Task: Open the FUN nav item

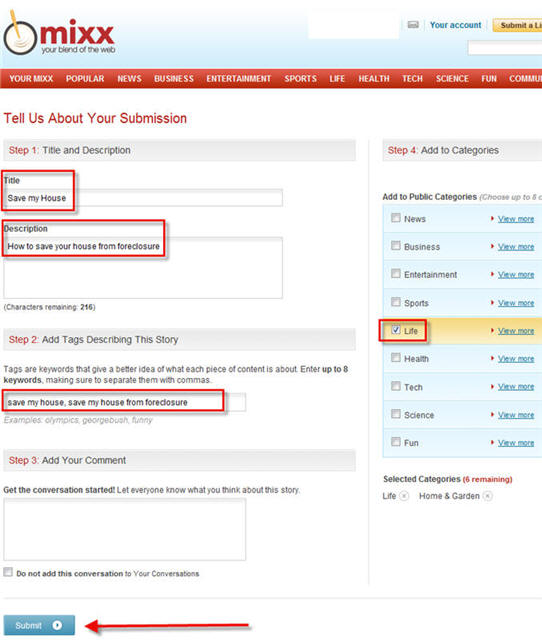Action: (489, 78)
